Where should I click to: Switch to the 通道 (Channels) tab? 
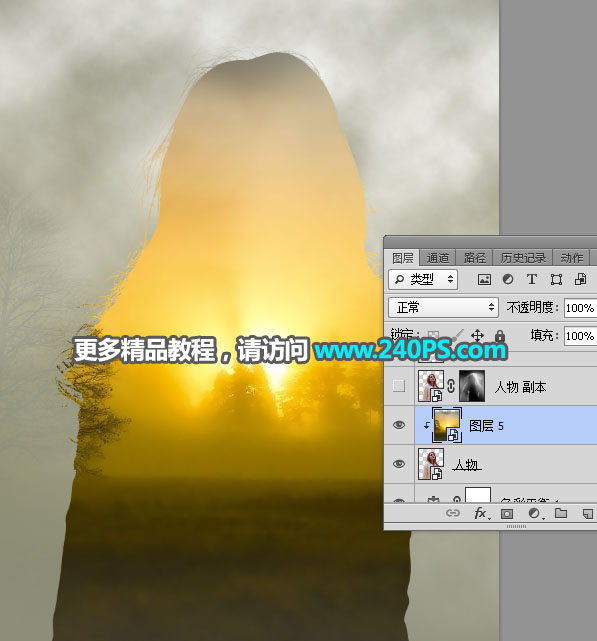(438, 258)
